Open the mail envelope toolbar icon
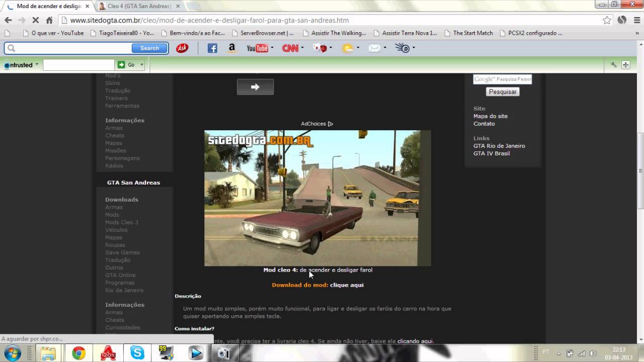Screen dimensions: 644x362 [374, 48]
